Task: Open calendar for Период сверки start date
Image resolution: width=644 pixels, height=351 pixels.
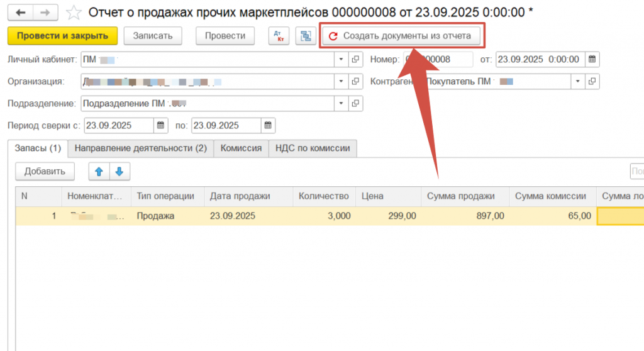Action: coord(160,125)
